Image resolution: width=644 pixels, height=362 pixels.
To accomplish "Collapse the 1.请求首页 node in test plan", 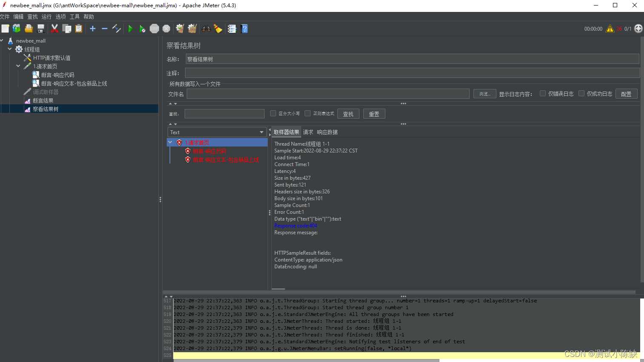I will point(18,66).
